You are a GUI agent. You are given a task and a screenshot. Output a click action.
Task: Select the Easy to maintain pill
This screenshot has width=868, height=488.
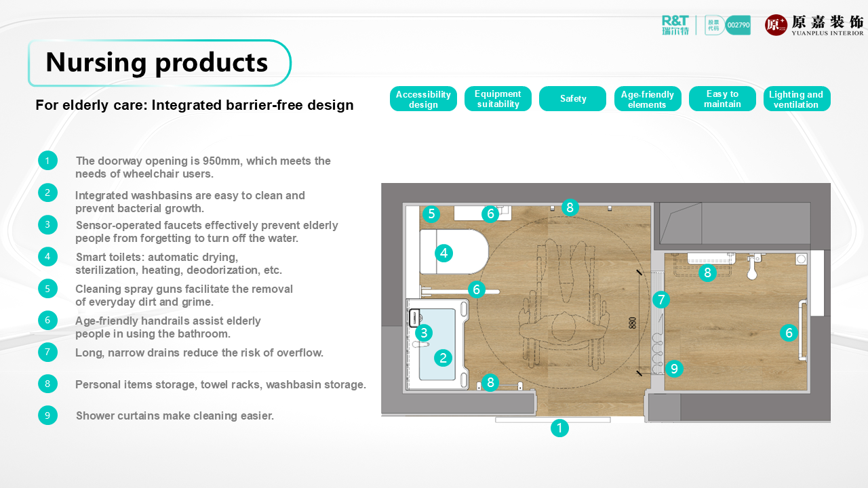722,99
